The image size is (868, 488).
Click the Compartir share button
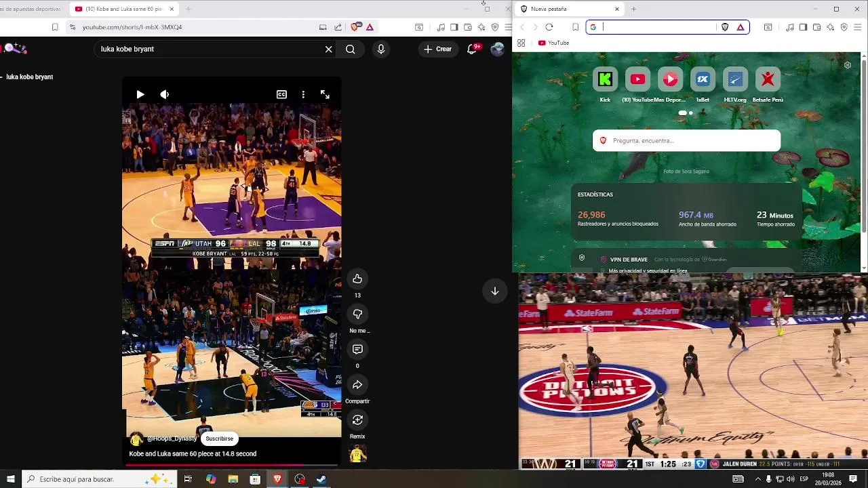pos(357,384)
